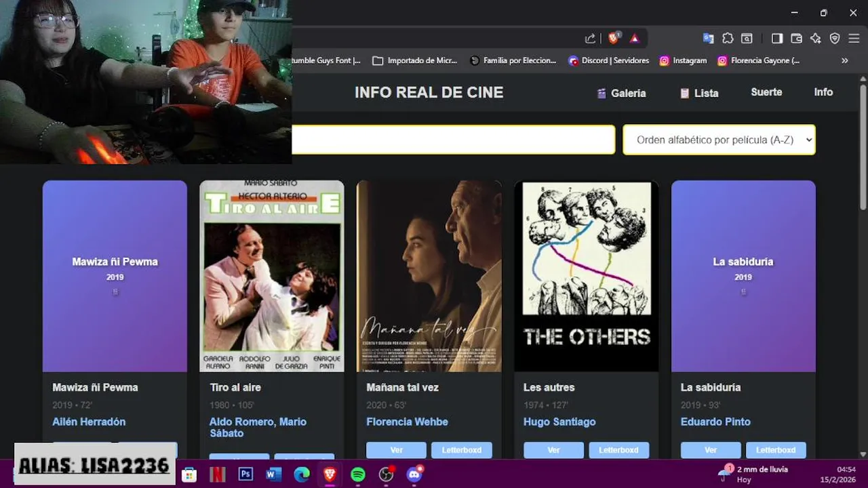
Task: Toggle the browser sidebar panel icon
Action: (777, 39)
